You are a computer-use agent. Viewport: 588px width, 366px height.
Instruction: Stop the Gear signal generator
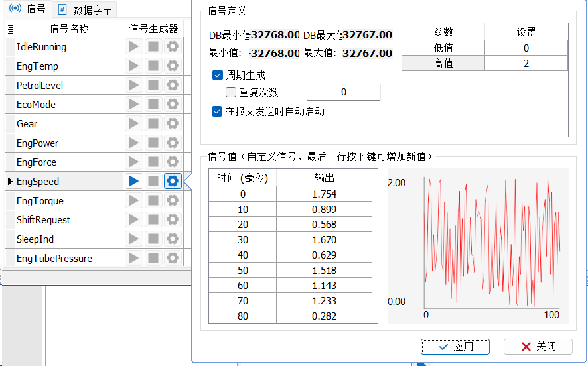point(153,123)
